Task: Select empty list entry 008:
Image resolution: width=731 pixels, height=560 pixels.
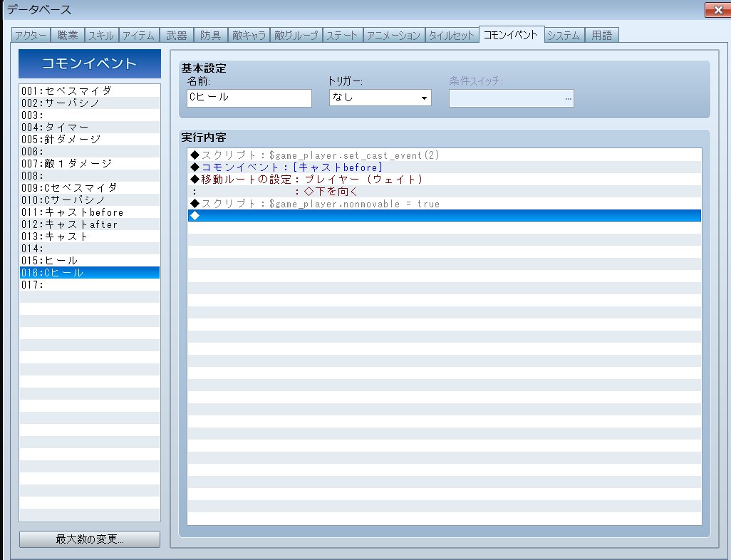Action: 90,175
